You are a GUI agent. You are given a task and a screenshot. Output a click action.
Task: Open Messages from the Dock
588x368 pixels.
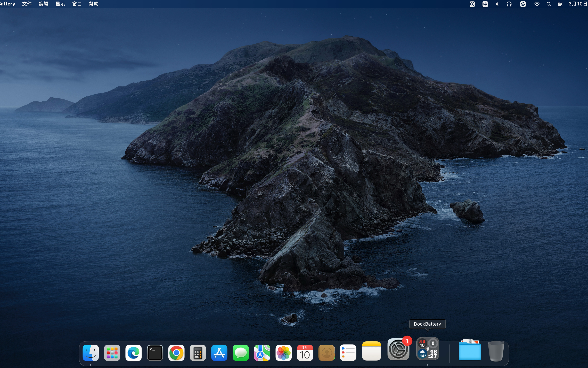(x=241, y=353)
